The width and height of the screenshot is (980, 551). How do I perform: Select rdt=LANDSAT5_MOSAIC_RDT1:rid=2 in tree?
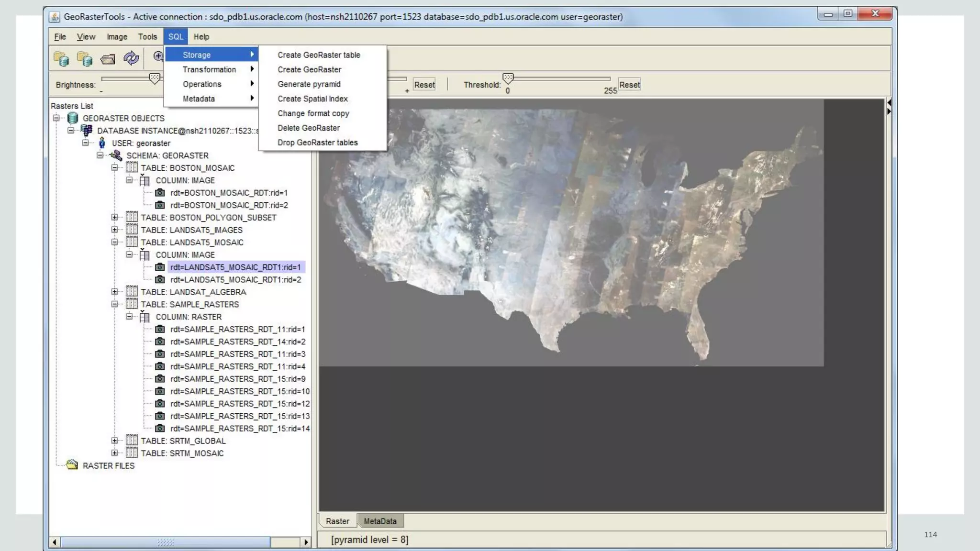[x=235, y=279]
